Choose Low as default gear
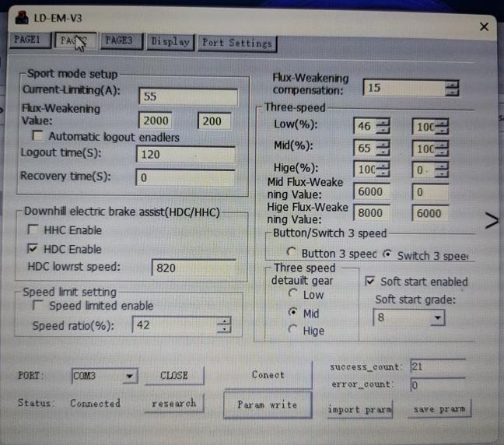 coord(292,294)
